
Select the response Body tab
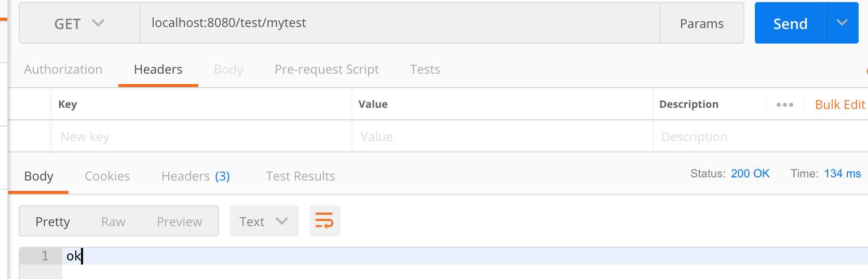(x=39, y=176)
